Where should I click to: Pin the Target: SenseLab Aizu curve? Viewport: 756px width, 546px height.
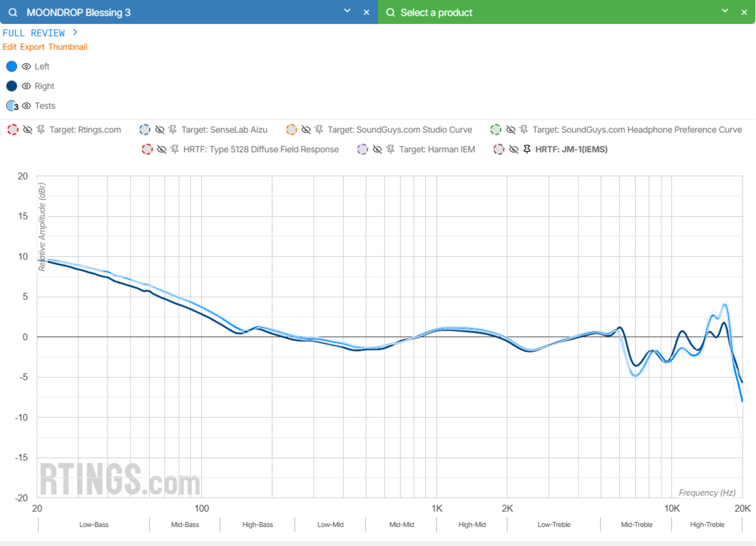(x=172, y=129)
